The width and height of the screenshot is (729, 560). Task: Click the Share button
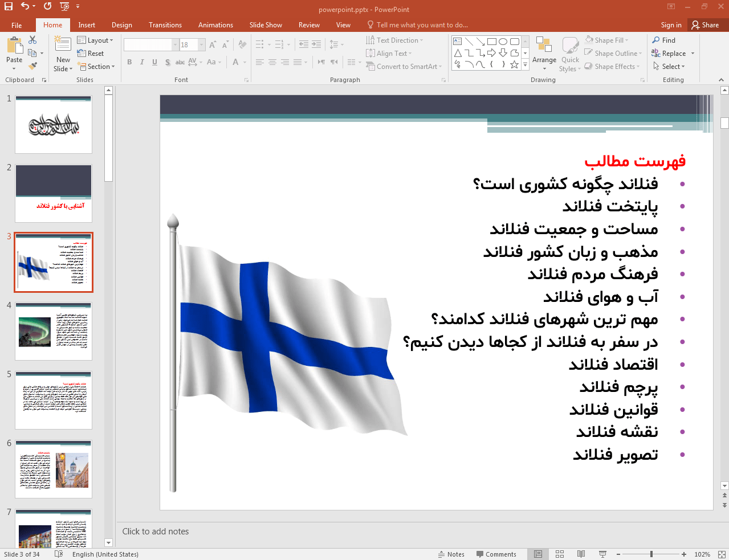pos(705,25)
